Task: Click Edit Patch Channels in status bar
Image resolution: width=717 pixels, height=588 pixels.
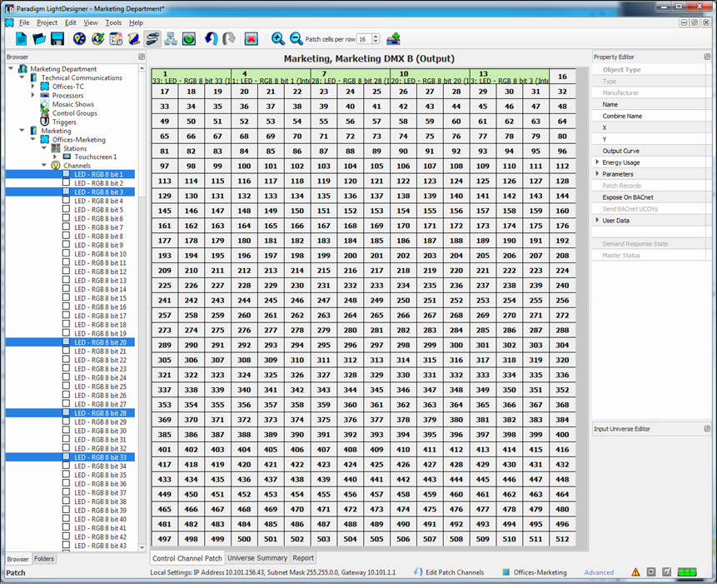Action: tap(454, 573)
